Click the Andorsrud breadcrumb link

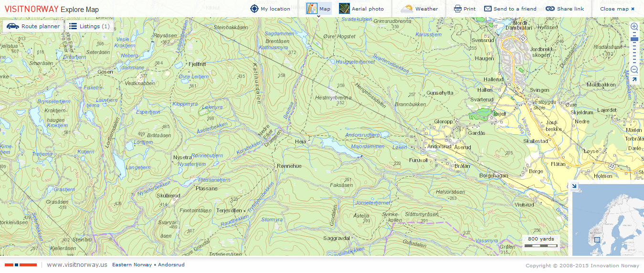pos(171,265)
